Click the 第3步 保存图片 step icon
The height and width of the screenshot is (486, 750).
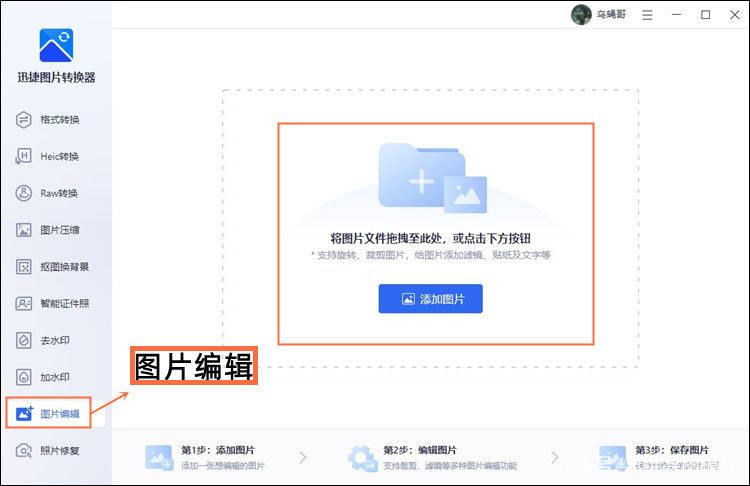pos(613,458)
